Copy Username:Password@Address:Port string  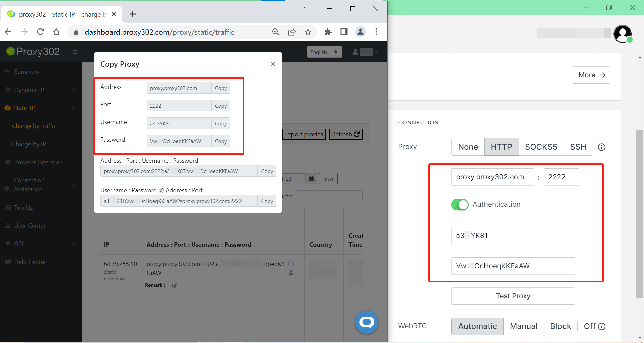267,201
